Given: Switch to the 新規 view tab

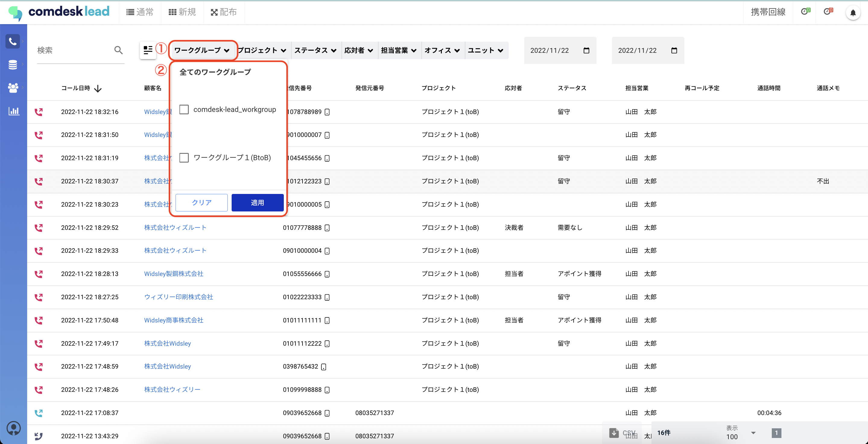Looking at the screenshot, I should pyautogui.click(x=182, y=12).
